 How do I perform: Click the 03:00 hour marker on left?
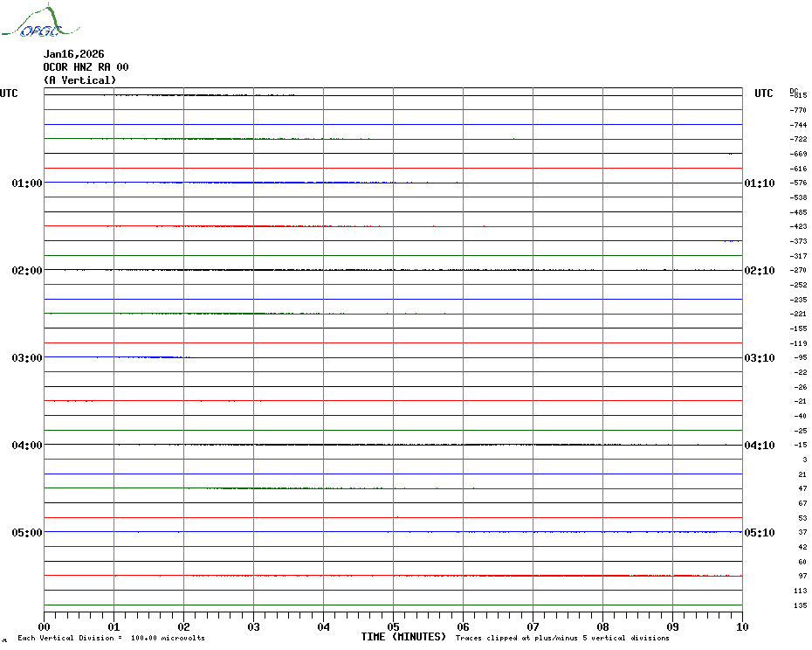27,358
